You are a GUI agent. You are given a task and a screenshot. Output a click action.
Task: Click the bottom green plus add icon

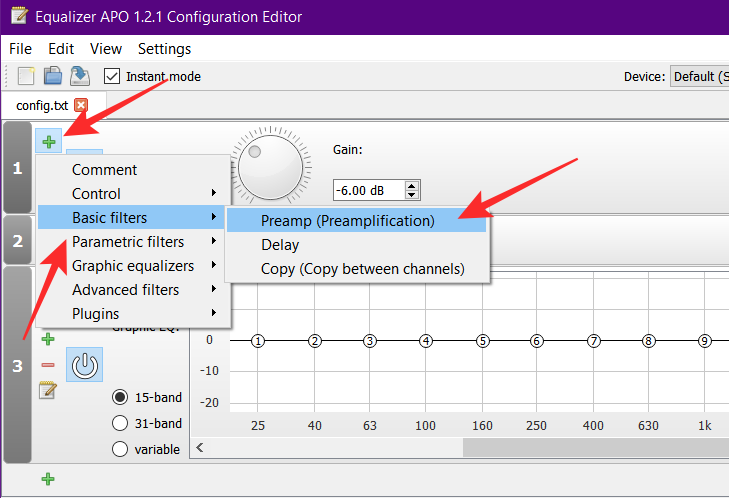47,480
